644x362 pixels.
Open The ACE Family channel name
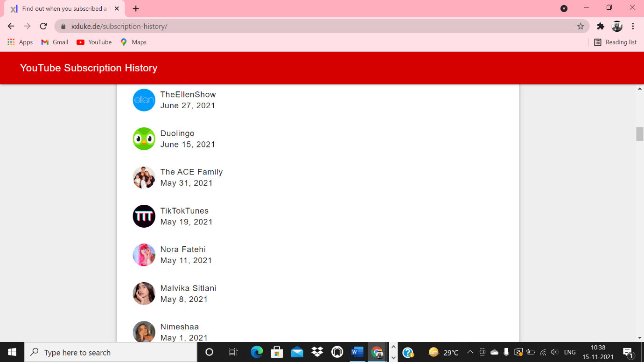click(191, 172)
